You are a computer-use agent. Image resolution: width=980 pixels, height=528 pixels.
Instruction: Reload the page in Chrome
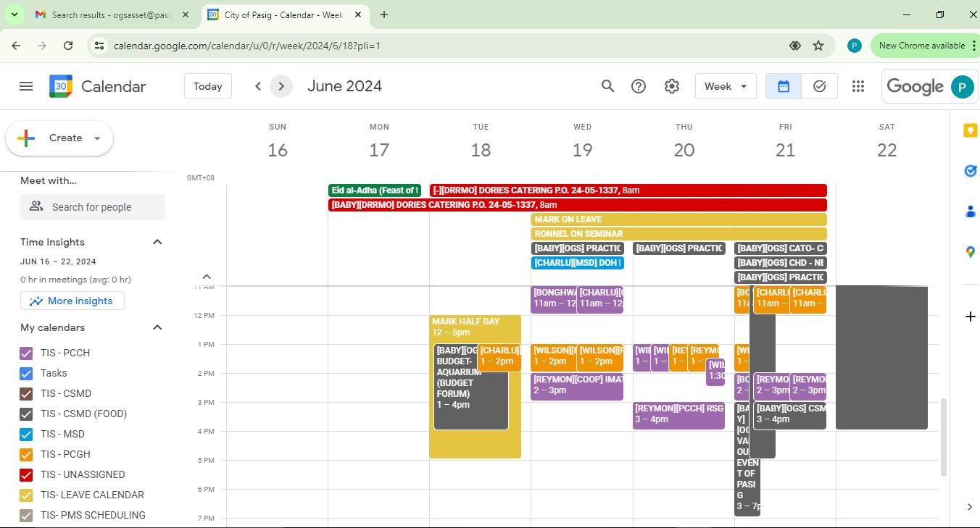tap(68, 46)
